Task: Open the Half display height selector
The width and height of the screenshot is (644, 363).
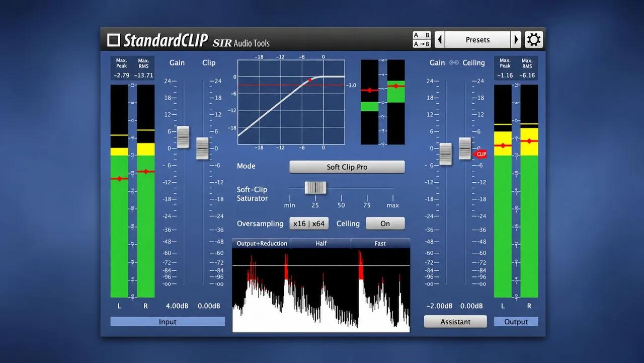Action: pyautogui.click(x=321, y=243)
